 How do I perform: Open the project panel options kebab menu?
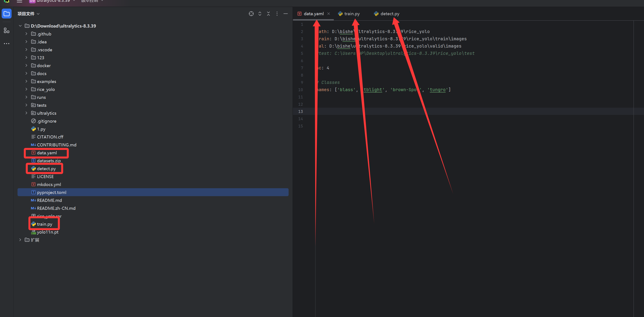pyautogui.click(x=277, y=14)
